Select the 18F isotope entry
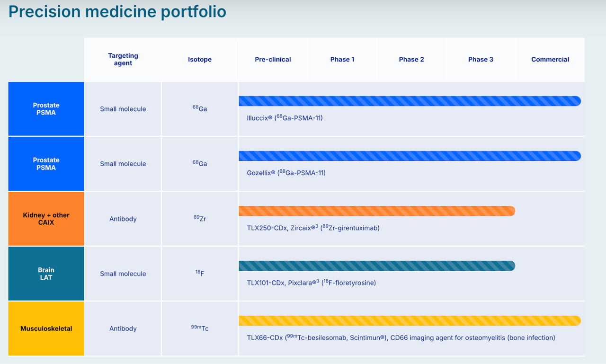This screenshot has height=364, width=606. tap(199, 274)
